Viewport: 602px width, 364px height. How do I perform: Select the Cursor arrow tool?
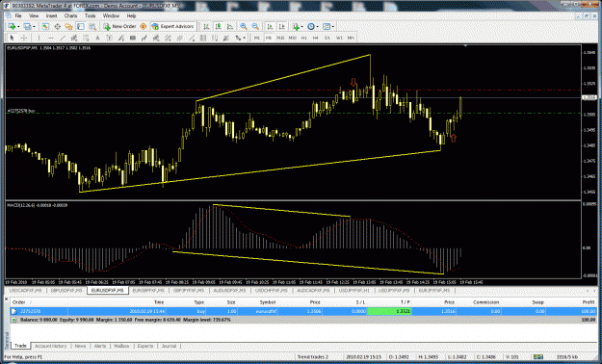pos(12,38)
